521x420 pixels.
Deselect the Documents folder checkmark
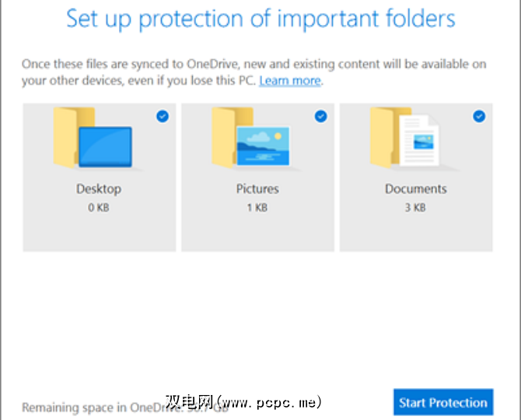click(479, 116)
